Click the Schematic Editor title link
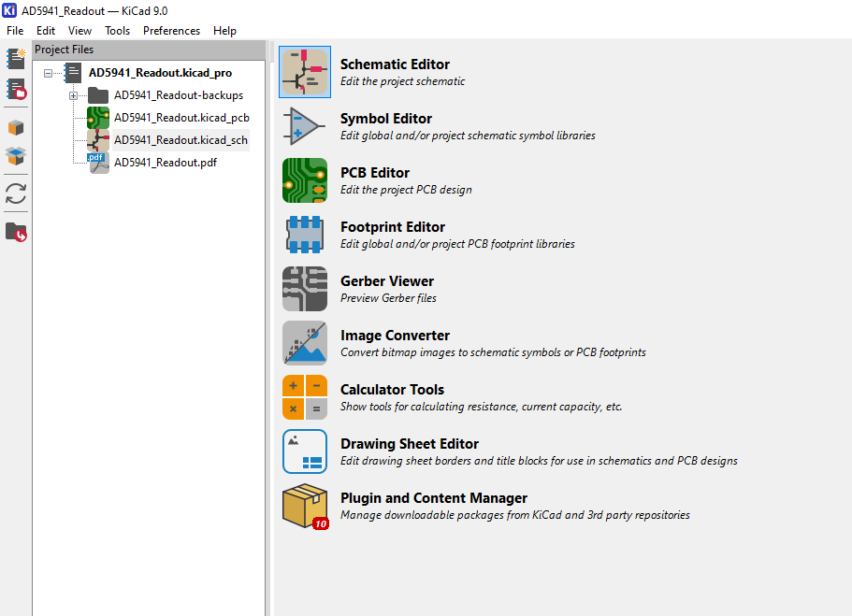852x616 pixels. pos(395,64)
